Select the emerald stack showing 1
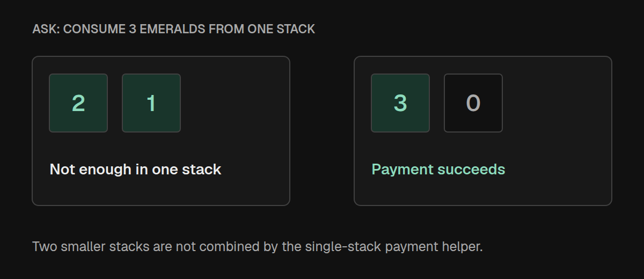Image resolution: width=644 pixels, height=279 pixels. click(151, 103)
